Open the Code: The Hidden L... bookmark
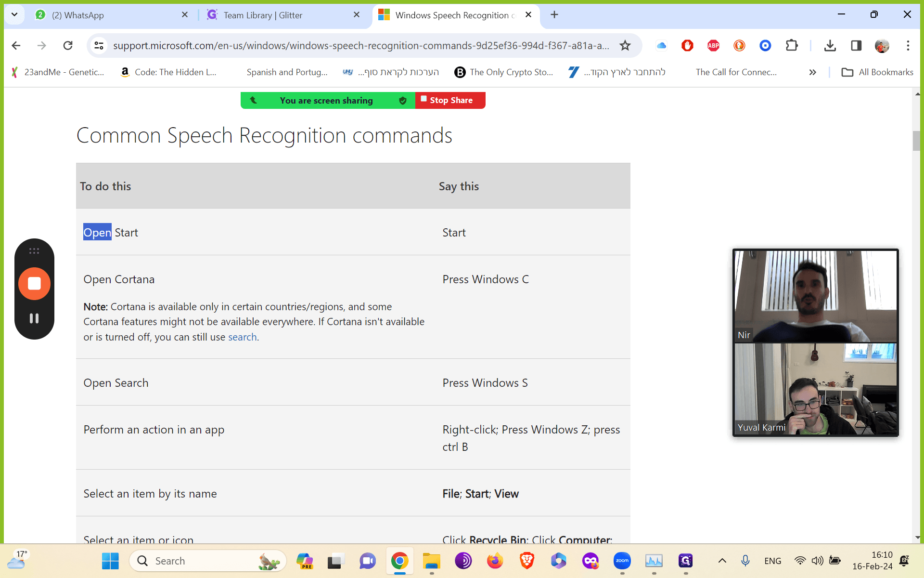The width and height of the screenshot is (924, 578). [x=168, y=72]
